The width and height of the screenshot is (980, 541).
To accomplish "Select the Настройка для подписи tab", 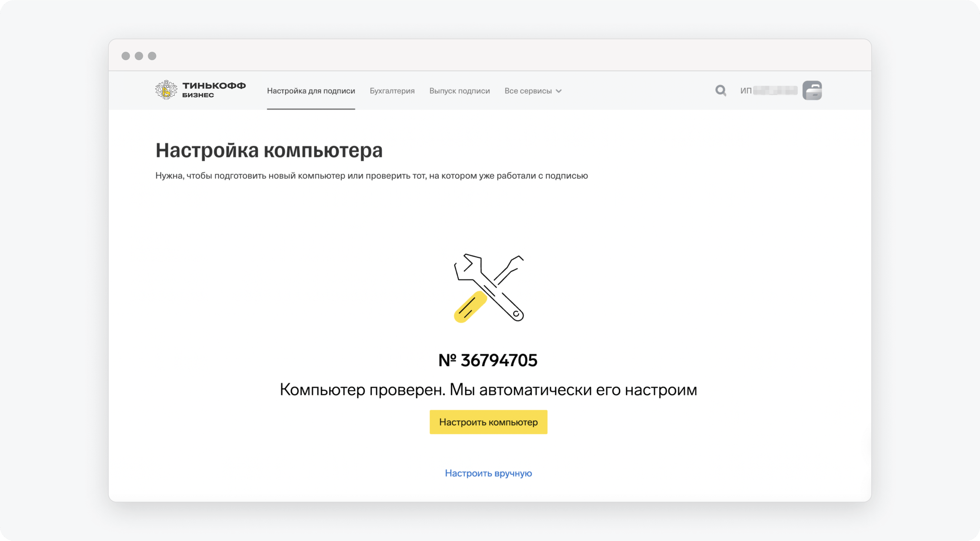I will [x=311, y=91].
